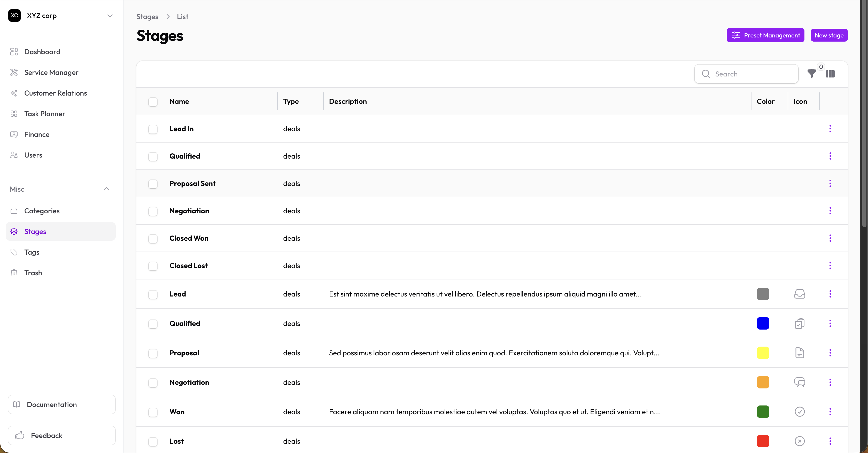Open the Dashboard menu item

click(61, 52)
